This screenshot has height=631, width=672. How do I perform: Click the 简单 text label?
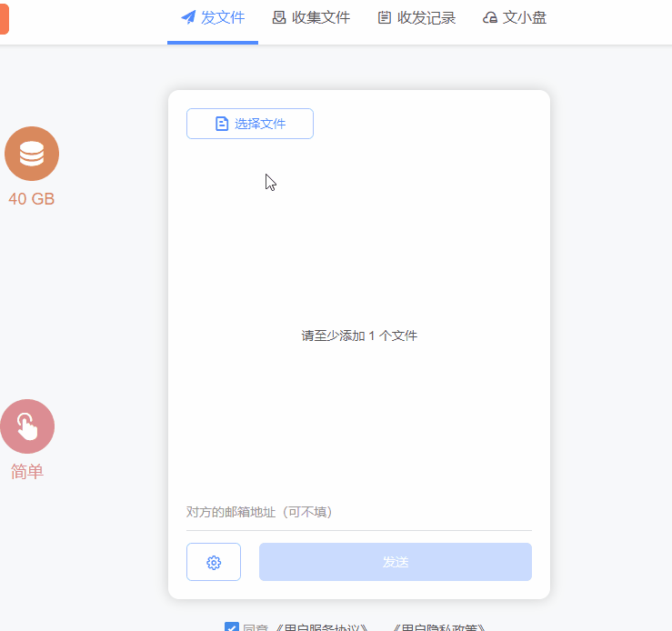pos(27,472)
